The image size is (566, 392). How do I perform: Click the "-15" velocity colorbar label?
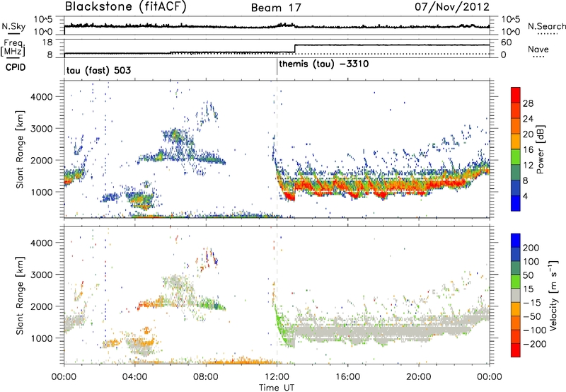(x=532, y=303)
